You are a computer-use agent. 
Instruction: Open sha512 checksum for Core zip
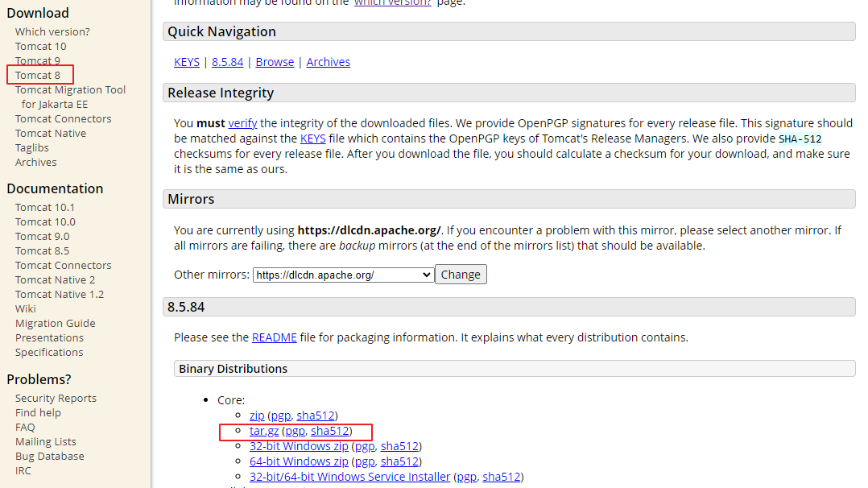[316, 416]
